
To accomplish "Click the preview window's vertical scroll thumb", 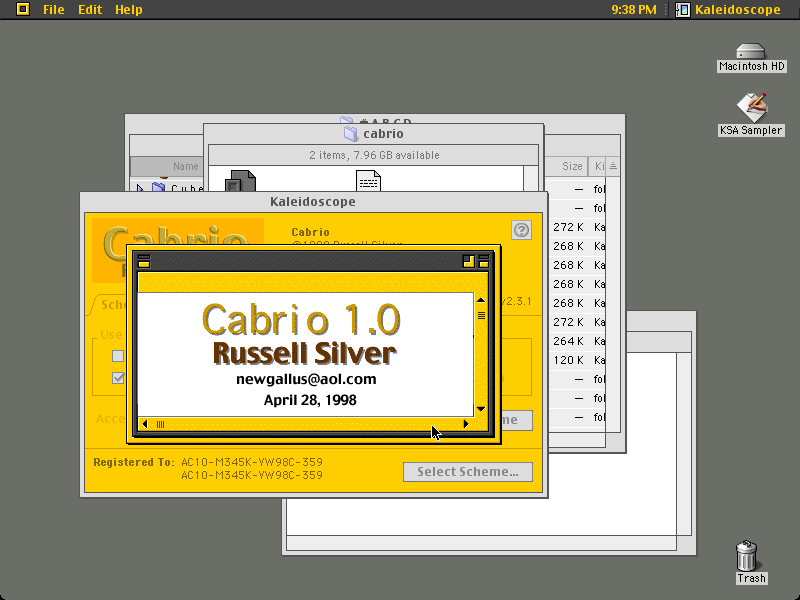I will pyautogui.click(x=481, y=316).
